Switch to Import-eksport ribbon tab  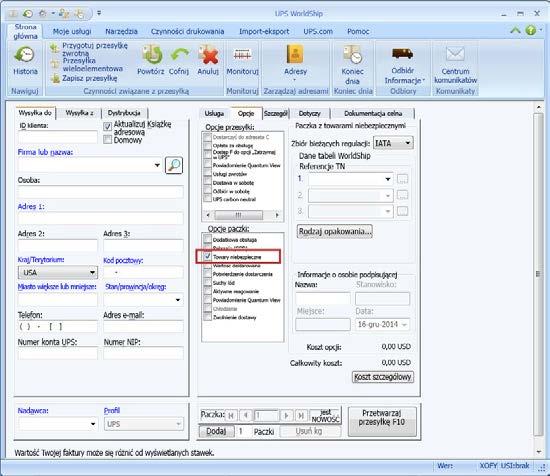pos(264,31)
